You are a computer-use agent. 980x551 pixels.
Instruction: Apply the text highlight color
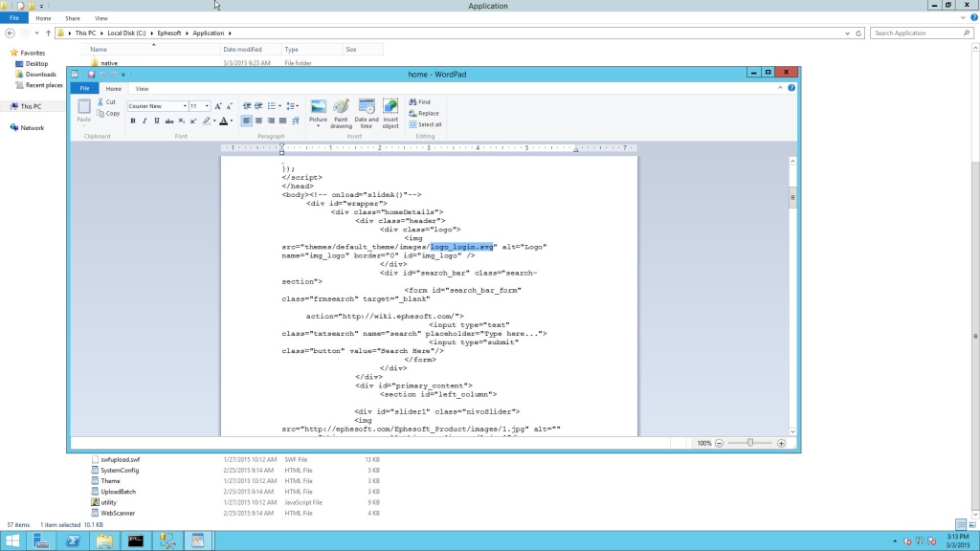[207, 121]
